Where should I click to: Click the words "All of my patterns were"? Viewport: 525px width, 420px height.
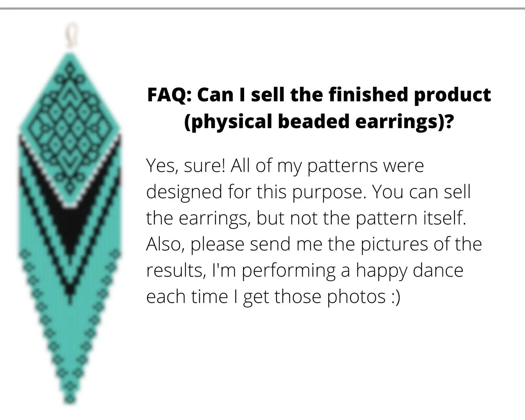(327, 166)
